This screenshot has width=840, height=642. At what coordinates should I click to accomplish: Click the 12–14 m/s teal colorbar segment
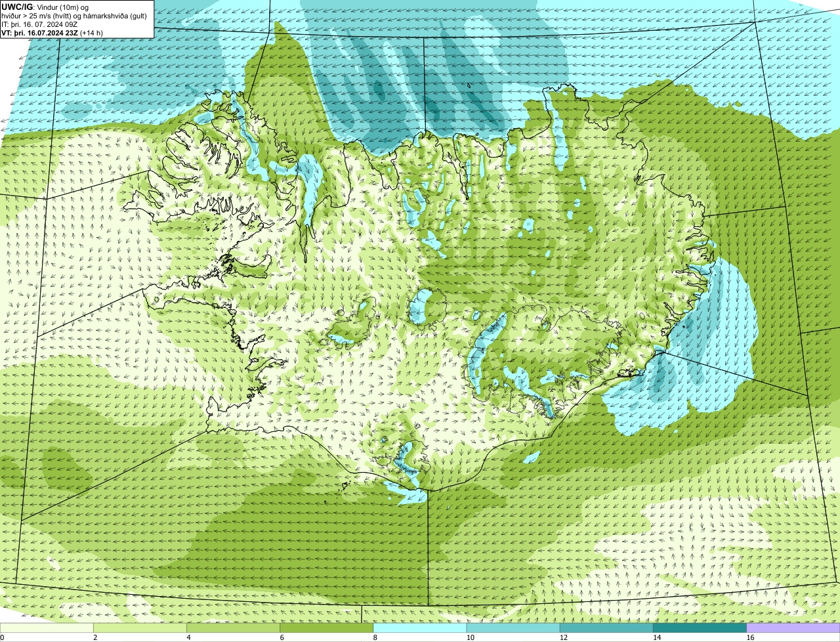[606, 628]
